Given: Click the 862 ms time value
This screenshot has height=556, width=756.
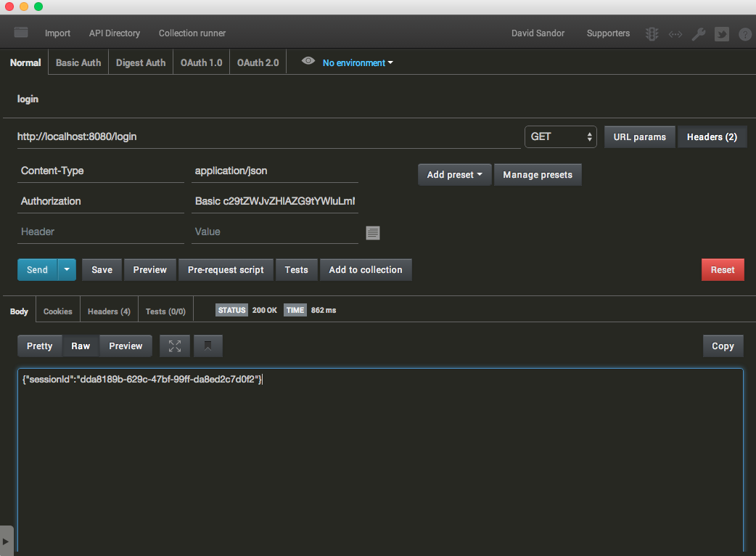Looking at the screenshot, I should [324, 310].
